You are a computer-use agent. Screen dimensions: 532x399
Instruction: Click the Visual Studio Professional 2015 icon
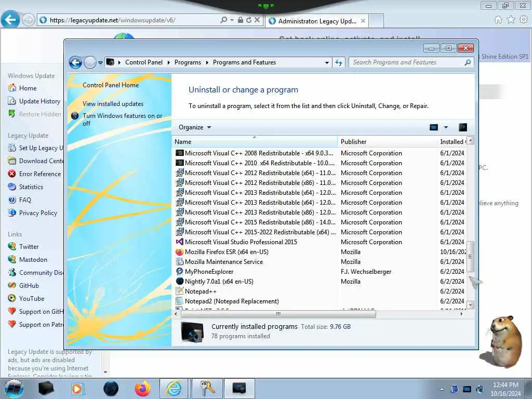(179, 242)
